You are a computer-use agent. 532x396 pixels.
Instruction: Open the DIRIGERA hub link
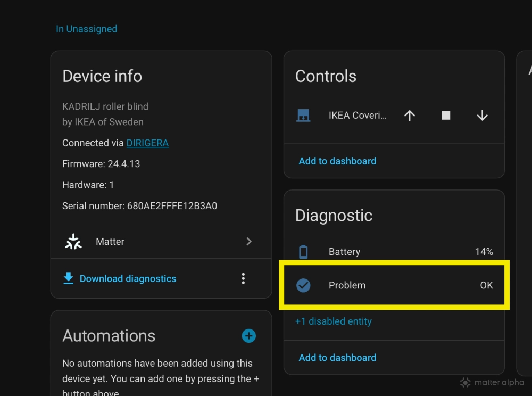[147, 143]
